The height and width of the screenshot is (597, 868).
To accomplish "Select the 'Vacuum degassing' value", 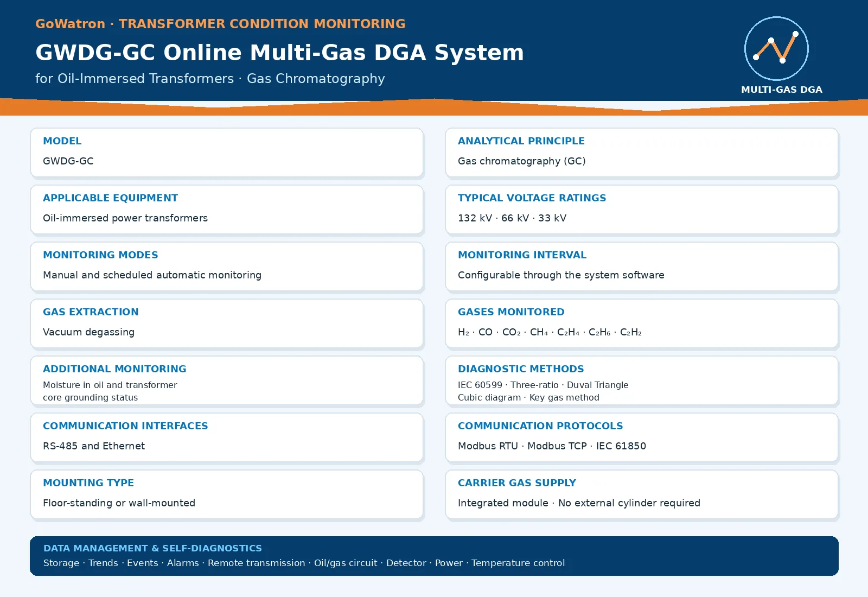I will [x=89, y=332].
